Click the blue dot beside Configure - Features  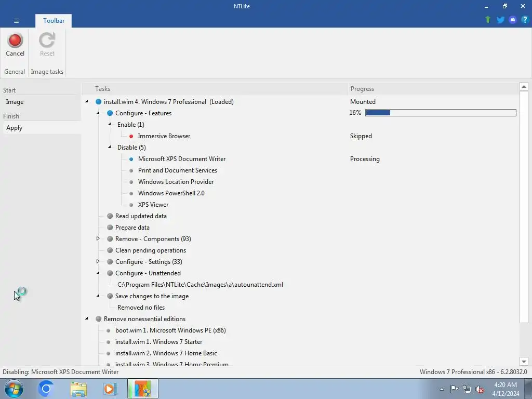110,113
